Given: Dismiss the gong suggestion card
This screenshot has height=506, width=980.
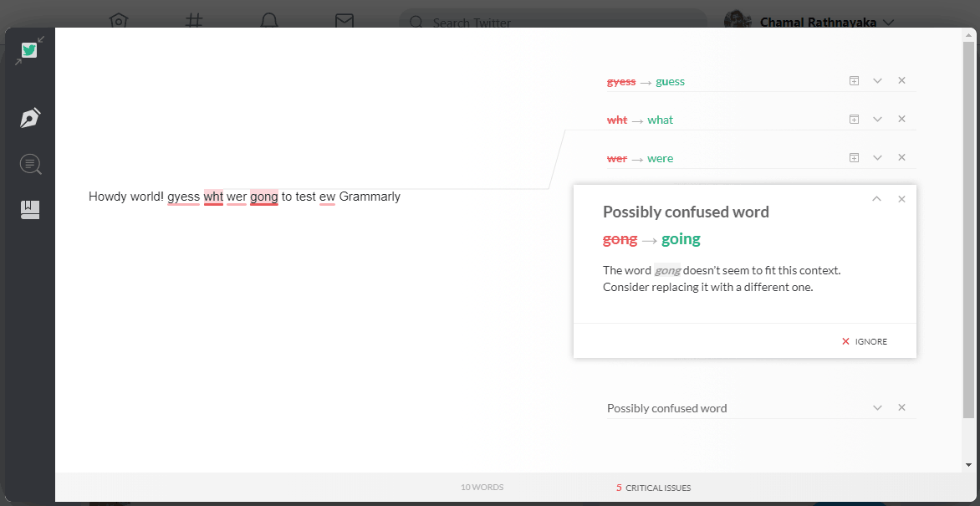Looking at the screenshot, I should [901, 199].
